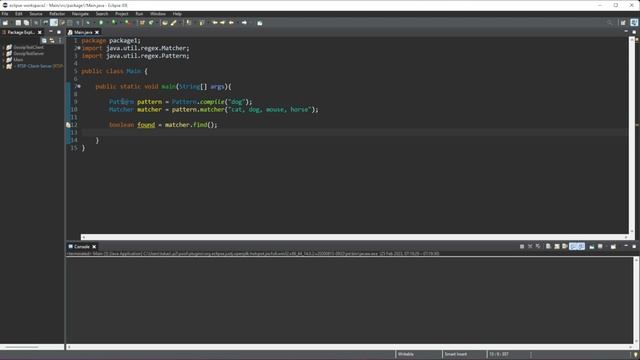Minimize the Package Explorer view

click(x=51, y=32)
